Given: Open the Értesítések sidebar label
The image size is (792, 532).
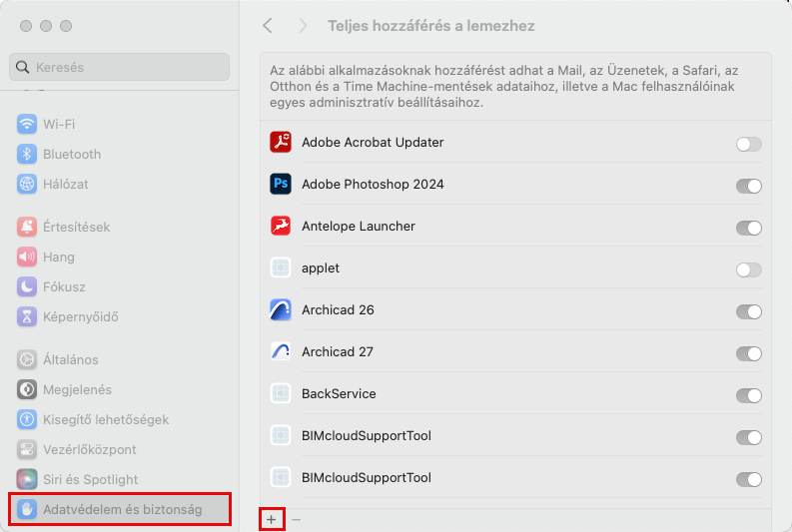Looking at the screenshot, I should click(76, 228).
